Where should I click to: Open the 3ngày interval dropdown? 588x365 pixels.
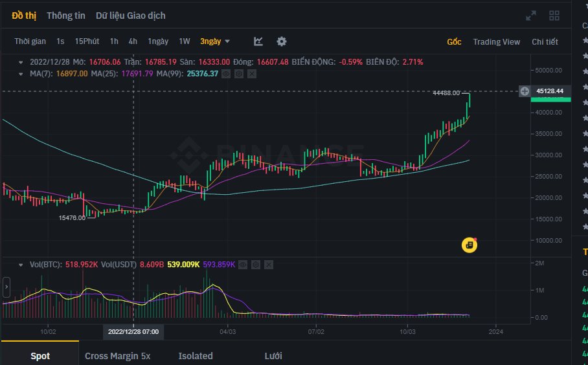click(215, 41)
